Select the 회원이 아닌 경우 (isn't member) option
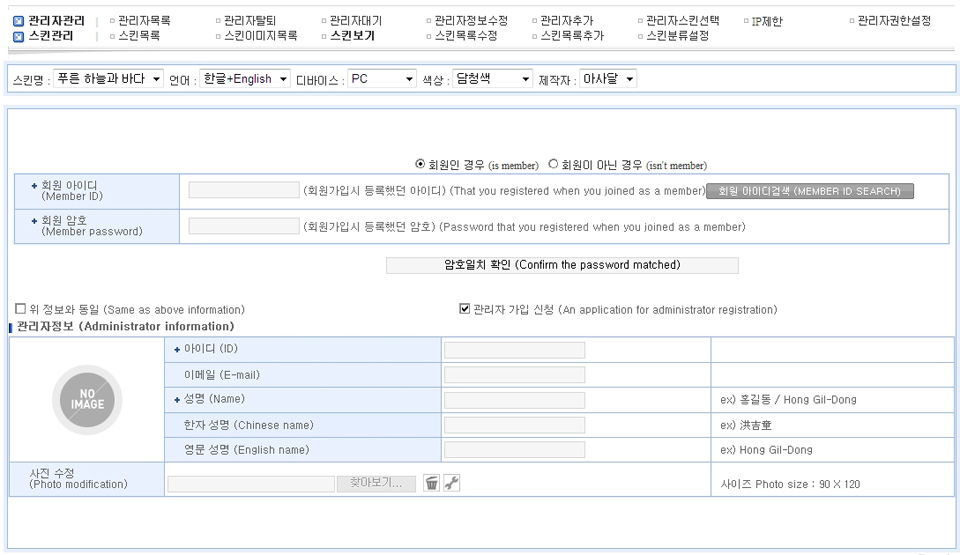Viewport: 960px width, 555px height. (x=553, y=164)
